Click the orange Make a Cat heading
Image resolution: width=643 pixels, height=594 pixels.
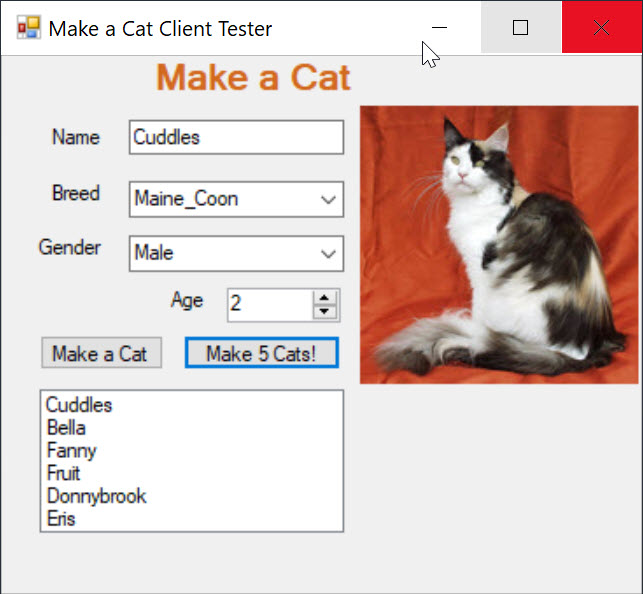[253, 77]
